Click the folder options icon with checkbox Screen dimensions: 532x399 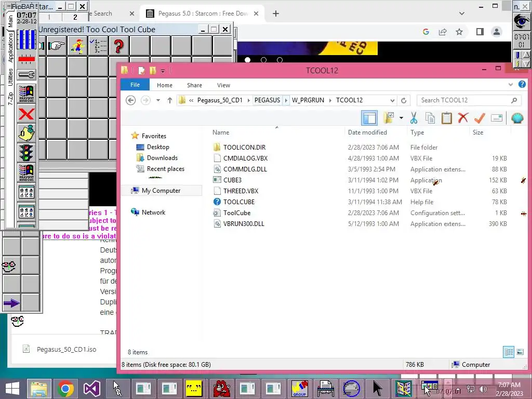[x=389, y=118]
